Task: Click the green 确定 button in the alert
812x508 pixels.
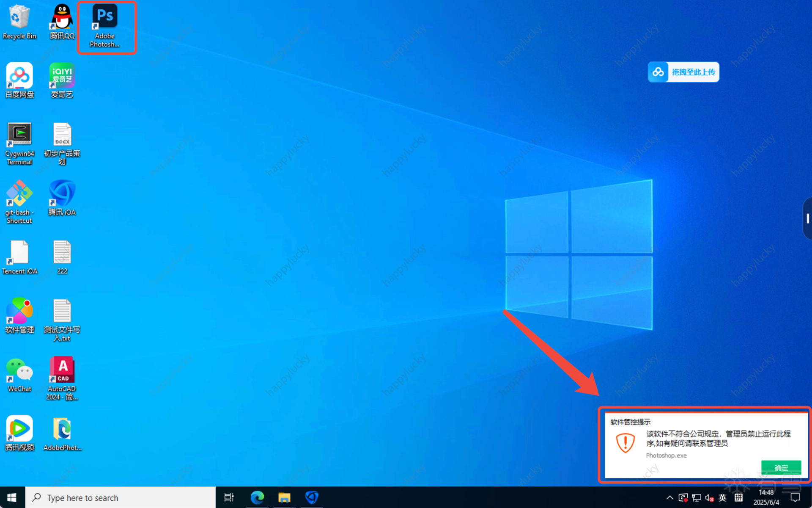Action: (781, 467)
